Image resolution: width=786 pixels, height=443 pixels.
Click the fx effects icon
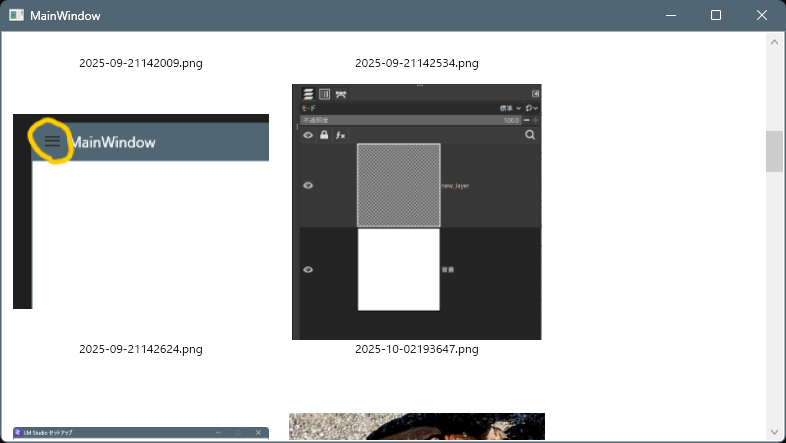[340, 134]
